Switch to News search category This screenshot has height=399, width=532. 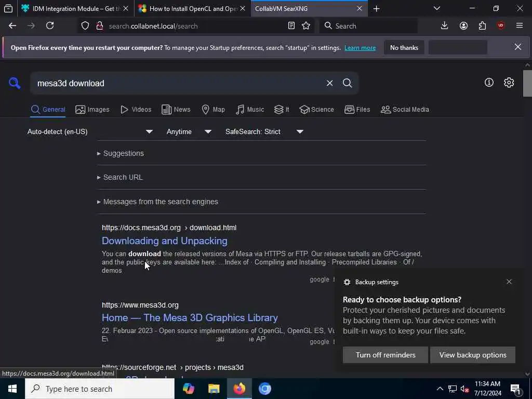point(176,110)
